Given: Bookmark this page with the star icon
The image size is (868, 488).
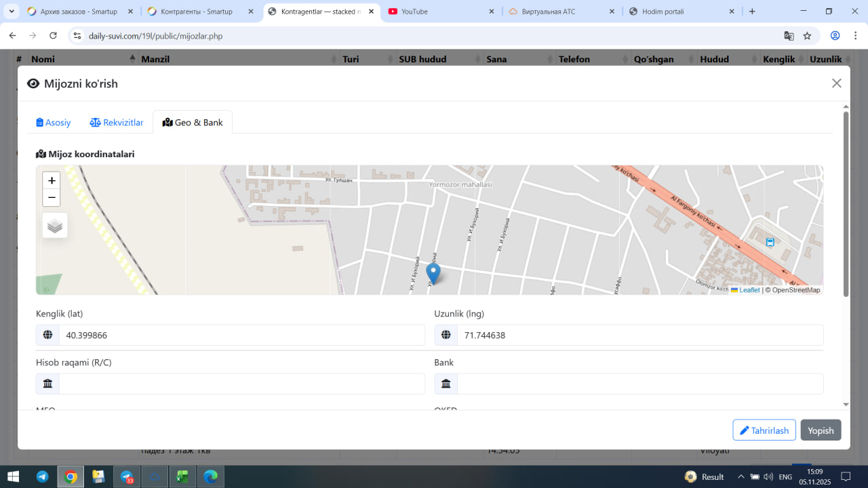Looking at the screenshot, I should 807,36.
